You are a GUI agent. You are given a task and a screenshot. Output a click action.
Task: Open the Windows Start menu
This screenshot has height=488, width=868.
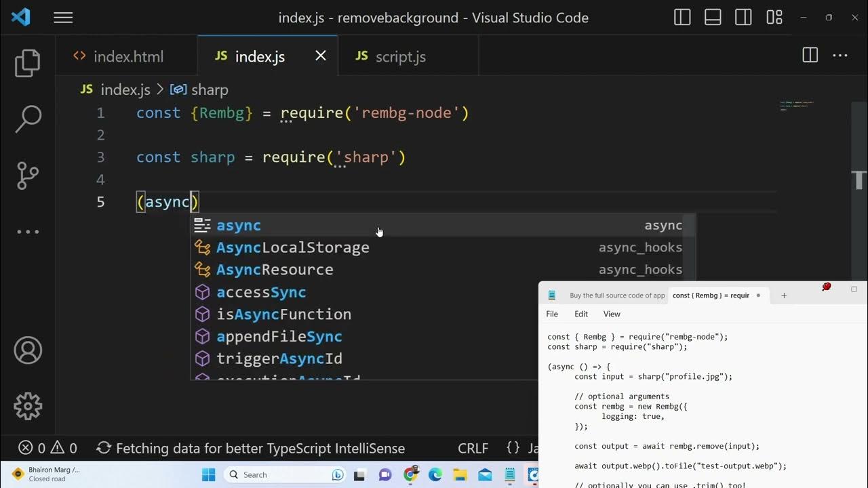(x=208, y=474)
